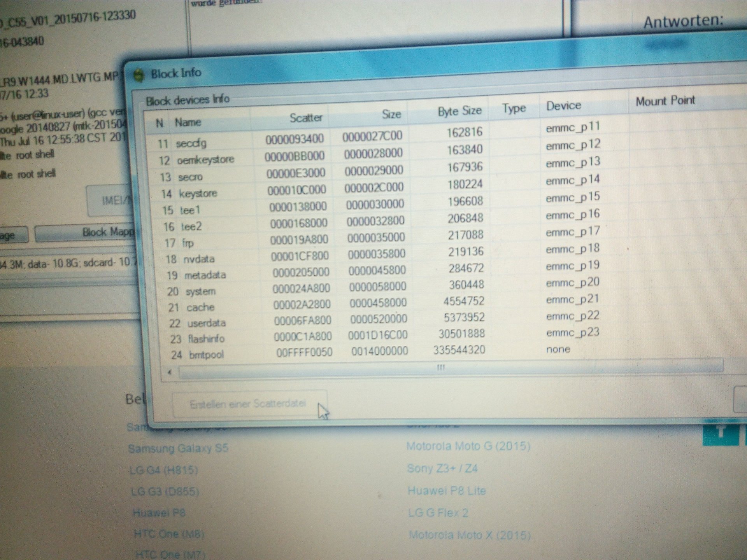Open the LG G Flex 2 link
Viewport: 747px width, 560px height.
[x=438, y=513]
